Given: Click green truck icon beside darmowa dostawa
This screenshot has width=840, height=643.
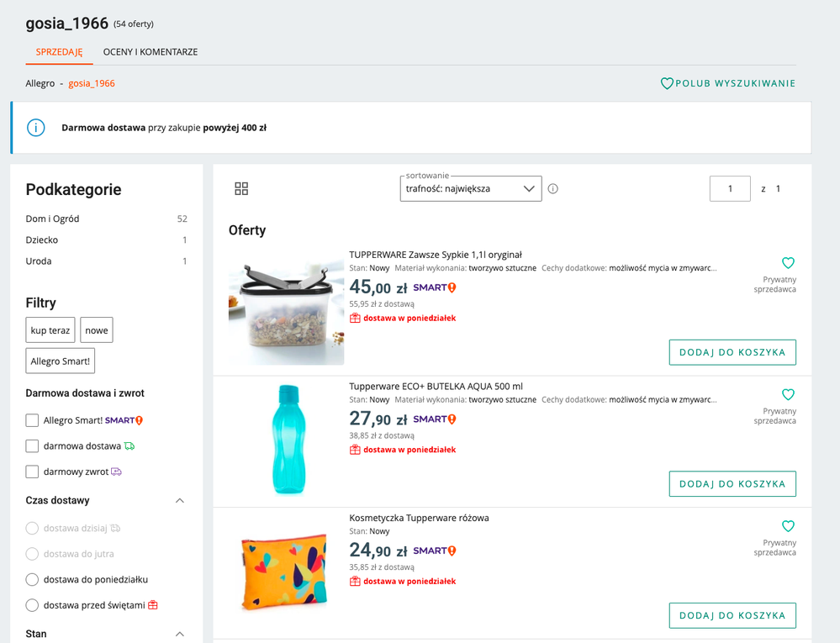Looking at the screenshot, I should coord(129,446).
